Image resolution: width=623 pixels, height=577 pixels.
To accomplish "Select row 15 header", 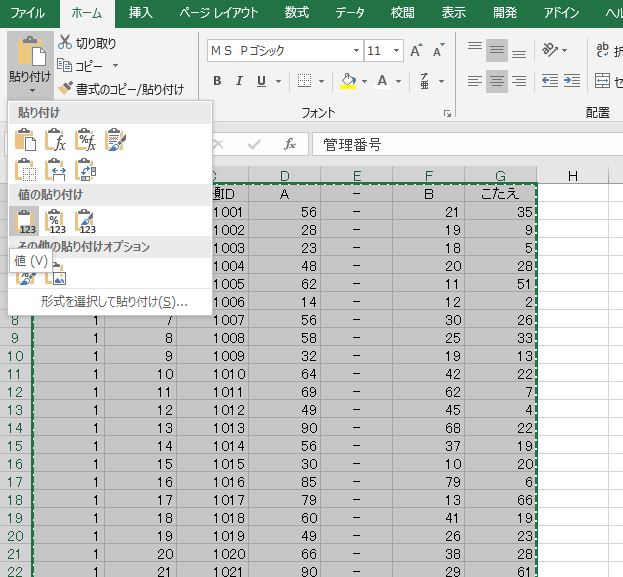I will click(x=15, y=446).
